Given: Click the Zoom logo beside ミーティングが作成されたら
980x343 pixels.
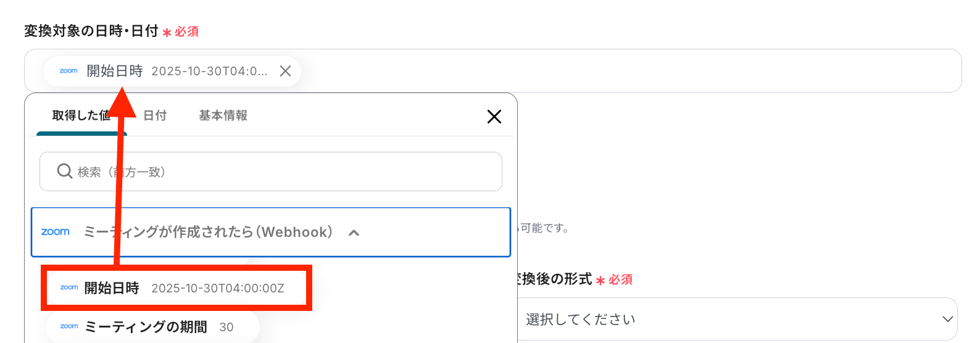Looking at the screenshot, I should click(56, 232).
